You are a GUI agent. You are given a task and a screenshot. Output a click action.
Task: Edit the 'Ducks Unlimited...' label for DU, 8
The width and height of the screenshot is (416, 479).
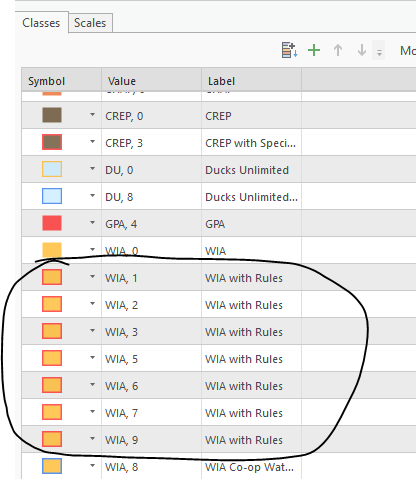pyautogui.click(x=251, y=196)
